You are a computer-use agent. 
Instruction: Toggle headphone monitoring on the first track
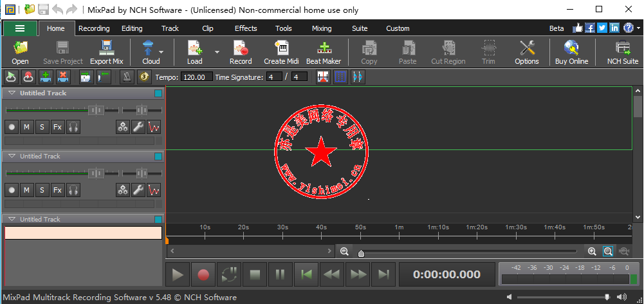click(73, 127)
